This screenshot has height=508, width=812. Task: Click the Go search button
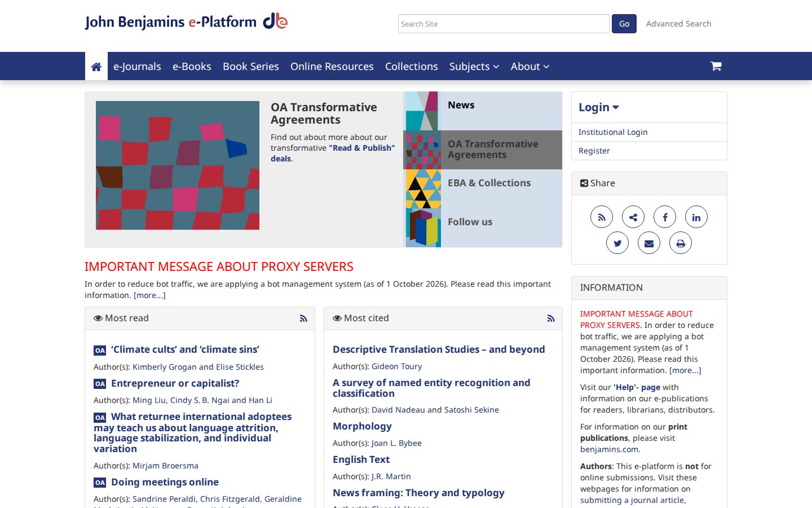(624, 24)
